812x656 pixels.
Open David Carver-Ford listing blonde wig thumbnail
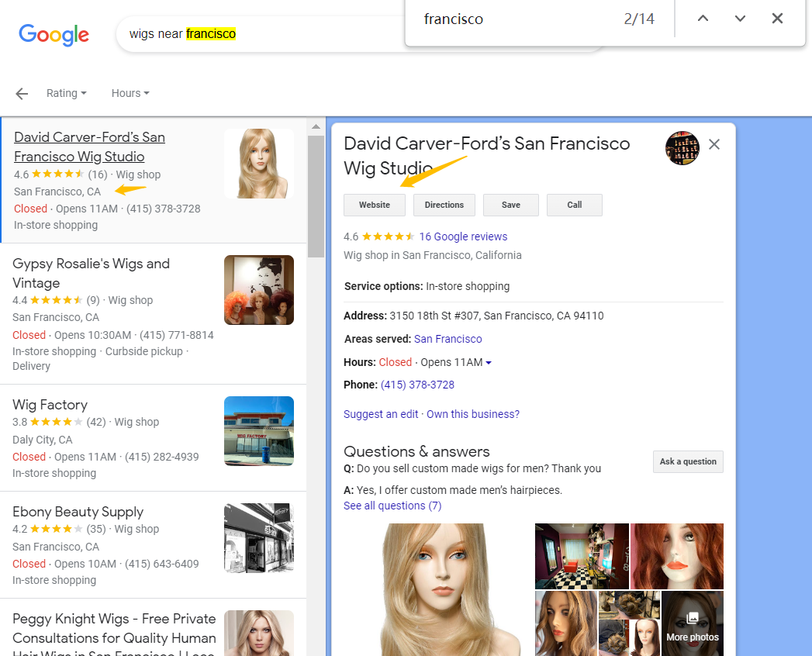tap(259, 164)
